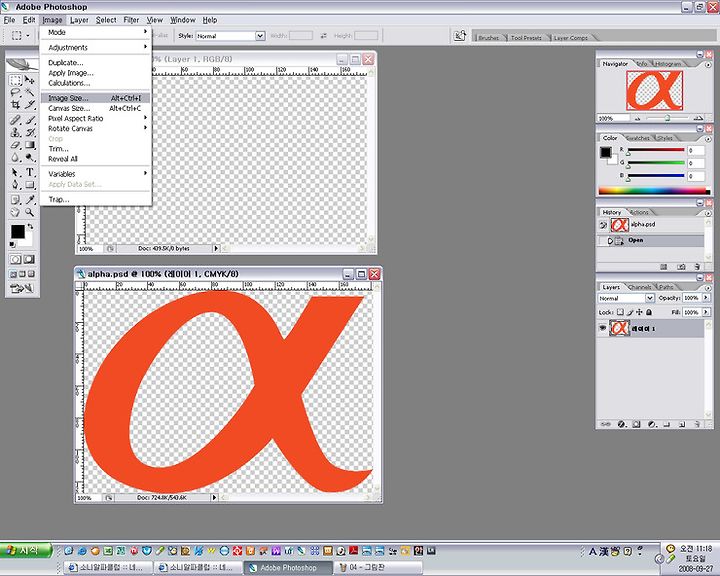Toggle lock transparent pixels in Layers panel
The height and width of the screenshot is (576, 720).
(x=620, y=312)
